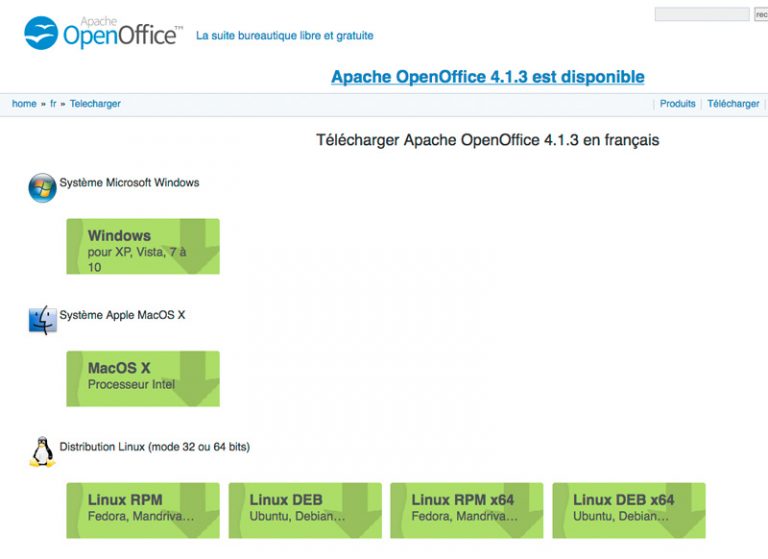
Task: Click the Apache OpenOffice logo
Action: (x=103, y=33)
